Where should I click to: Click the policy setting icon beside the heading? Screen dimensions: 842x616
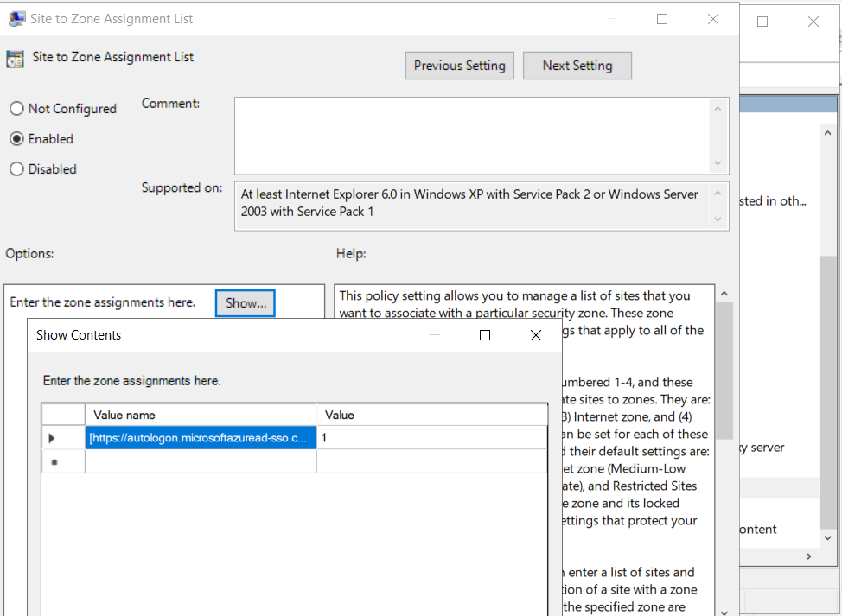(x=15, y=59)
